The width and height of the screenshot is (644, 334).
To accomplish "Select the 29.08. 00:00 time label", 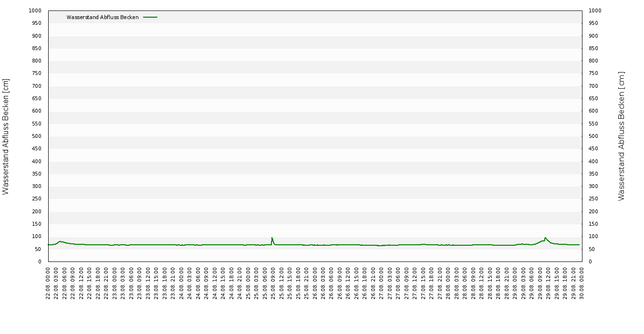I will point(515,283).
